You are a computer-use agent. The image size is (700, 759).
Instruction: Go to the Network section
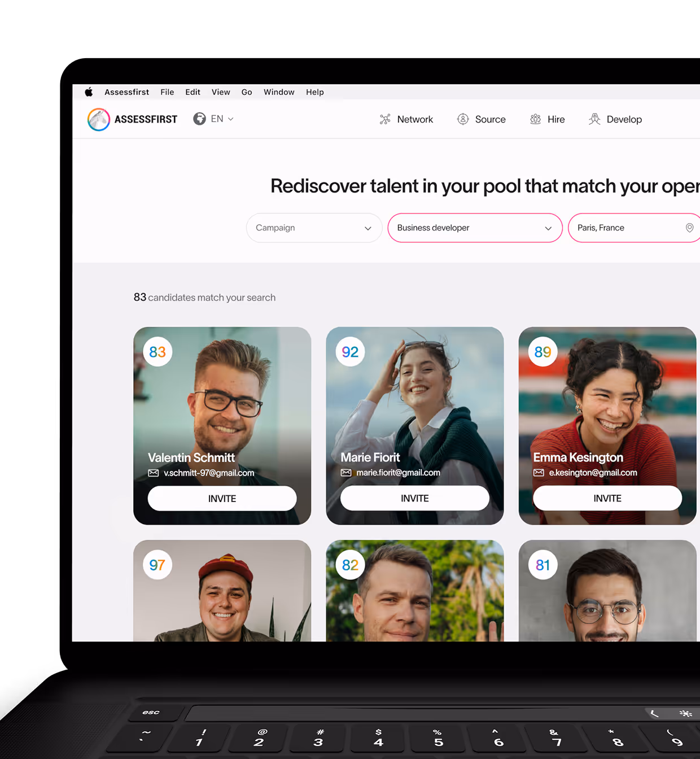click(415, 119)
